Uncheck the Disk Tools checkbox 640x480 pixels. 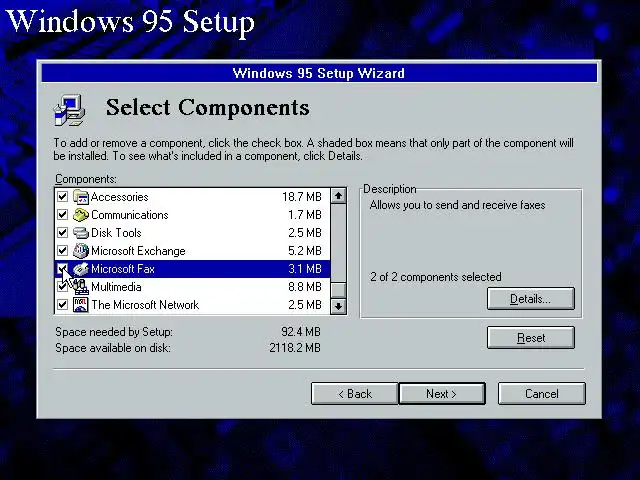tap(62, 233)
